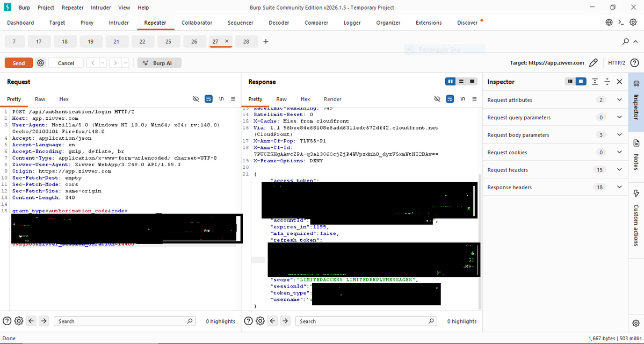644x344 pixels.
Task: Jump to previous match in Request search
Action: tap(32, 321)
